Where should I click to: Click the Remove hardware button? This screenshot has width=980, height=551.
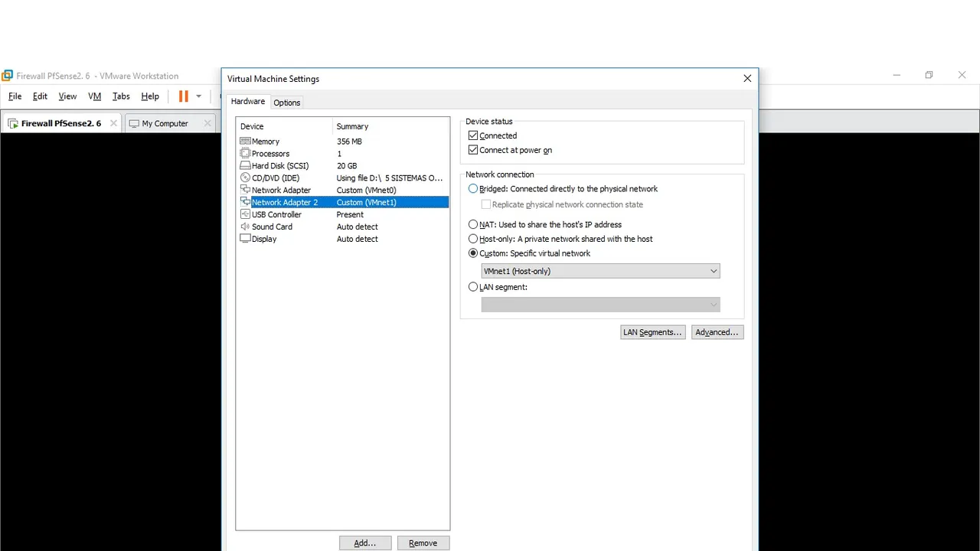click(423, 543)
